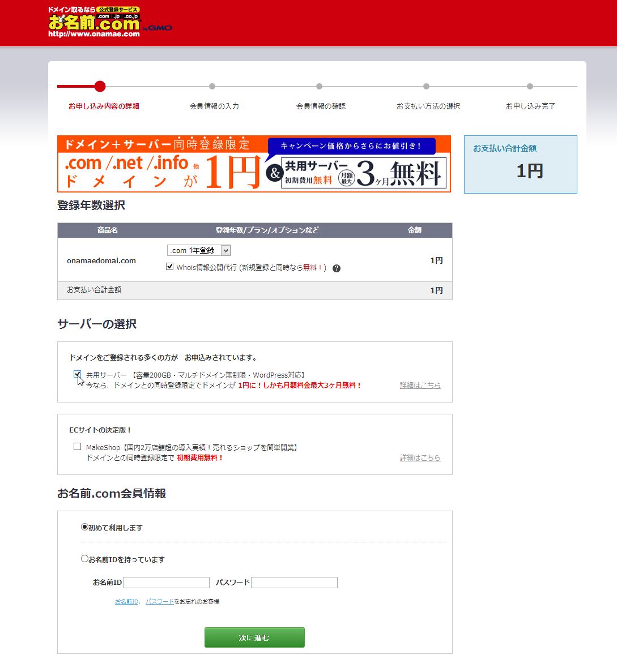Click the green 次に進む button
The image size is (617, 672).
coord(255,637)
